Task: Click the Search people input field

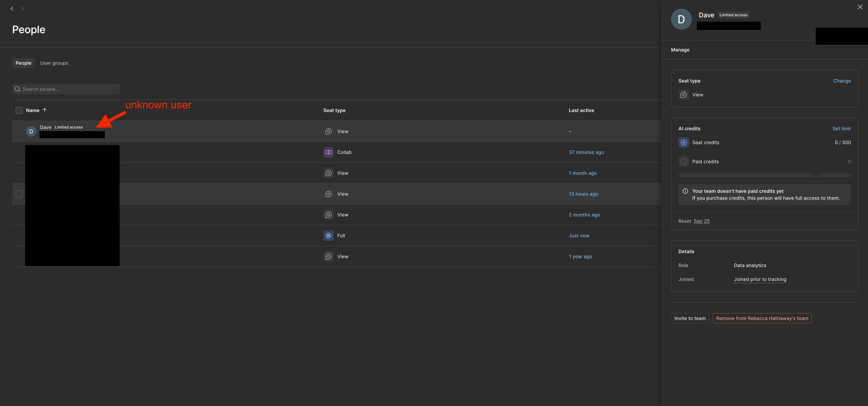Action: 66,89
